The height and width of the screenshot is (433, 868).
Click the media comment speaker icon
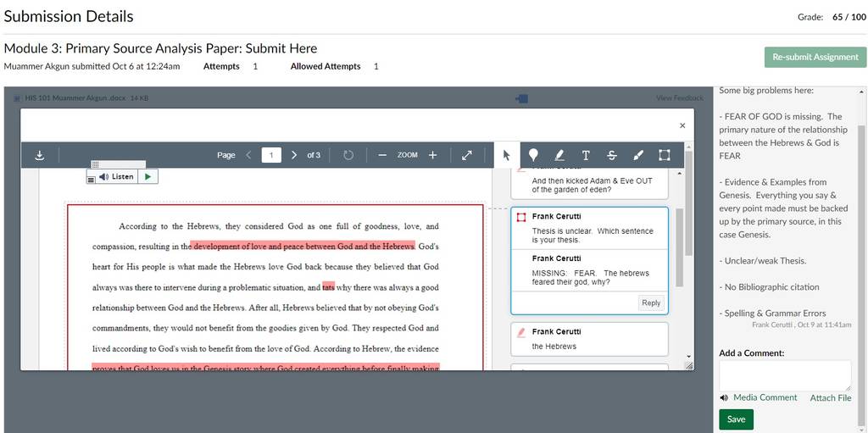tap(725, 397)
